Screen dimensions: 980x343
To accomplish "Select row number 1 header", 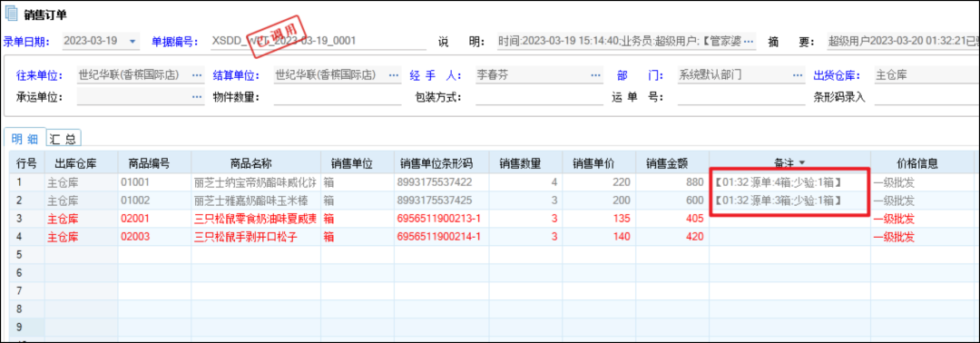I will (x=27, y=183).
